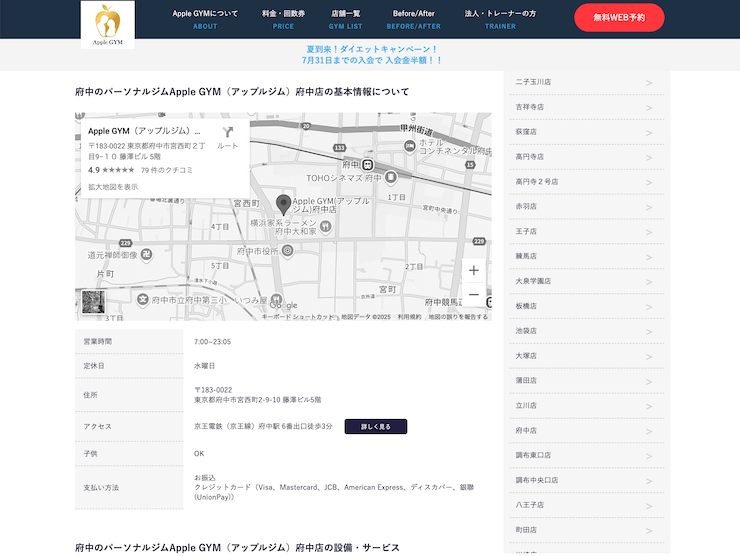Expand the 板橋店 chevron
The image size is (740, 556).
click(649, 307)
